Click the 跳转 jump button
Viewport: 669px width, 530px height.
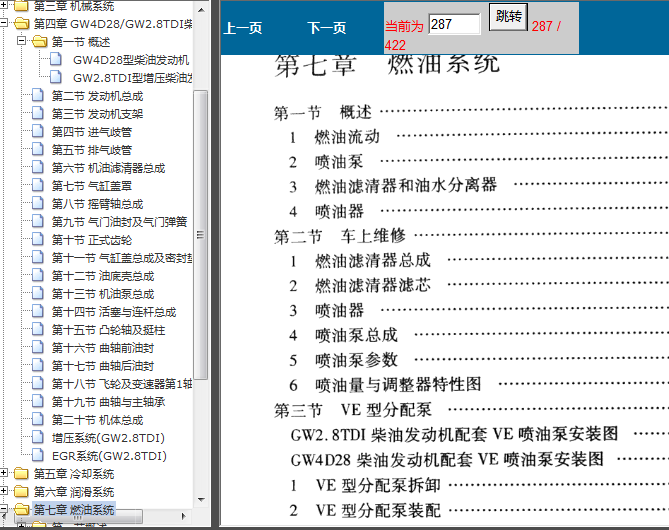tap(508, 17)
